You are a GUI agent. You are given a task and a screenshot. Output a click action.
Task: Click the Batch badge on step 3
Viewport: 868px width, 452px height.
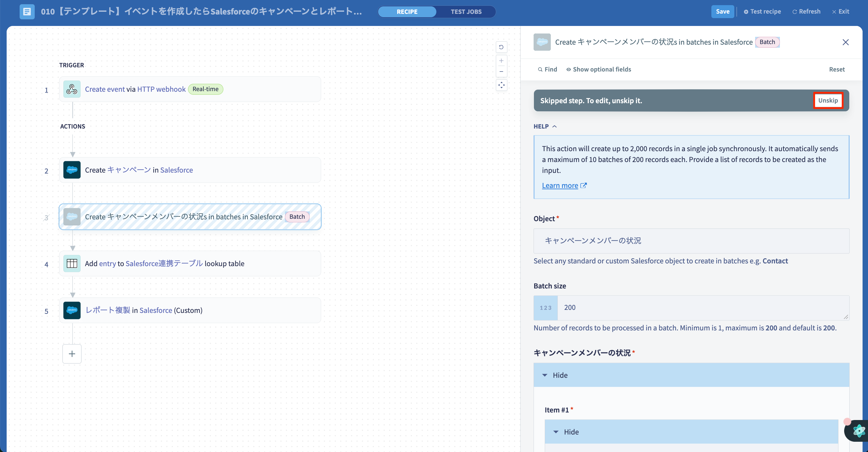[297, 217]
